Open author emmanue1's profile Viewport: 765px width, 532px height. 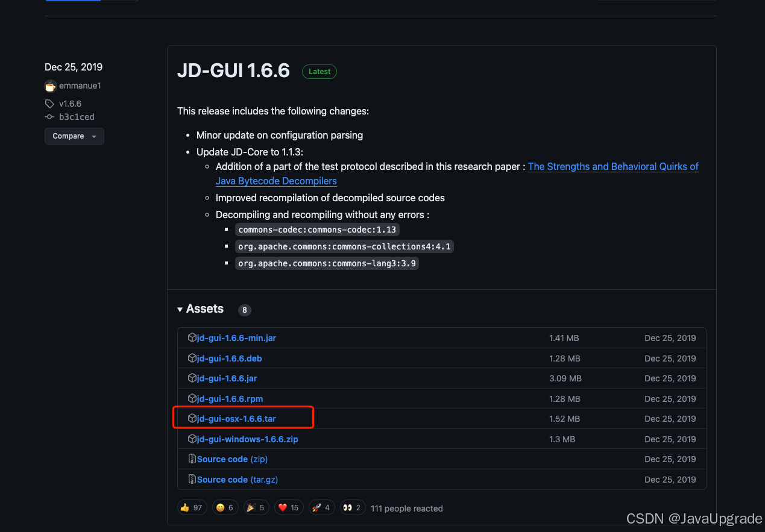click(x=80, y=86)
